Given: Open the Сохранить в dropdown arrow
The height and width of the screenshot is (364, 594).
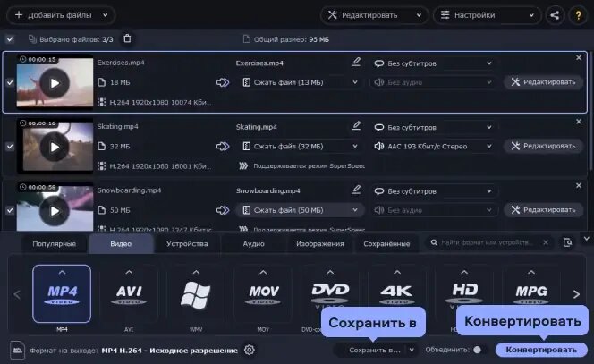Looking at the screenshot, I should coord(412,350).
